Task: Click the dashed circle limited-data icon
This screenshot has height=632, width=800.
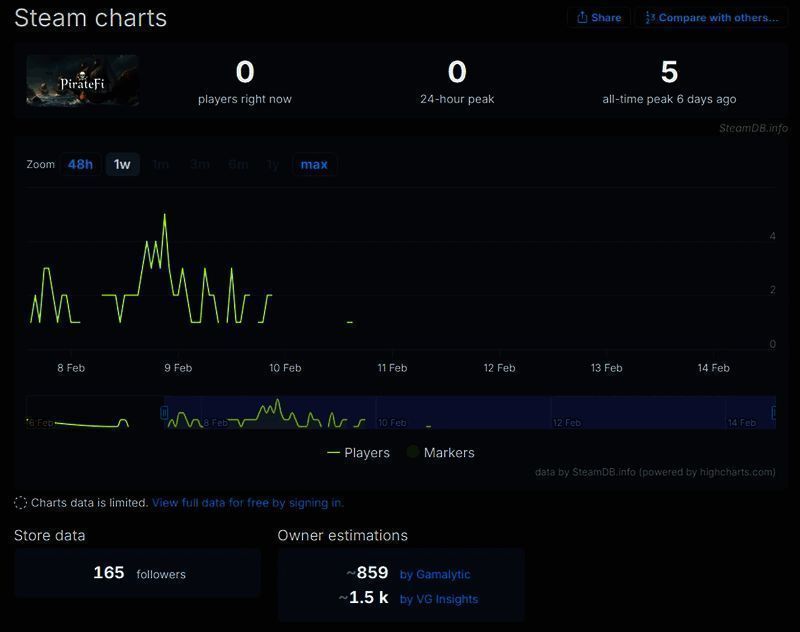Action: pyautogui.click(x=21, y=503)
